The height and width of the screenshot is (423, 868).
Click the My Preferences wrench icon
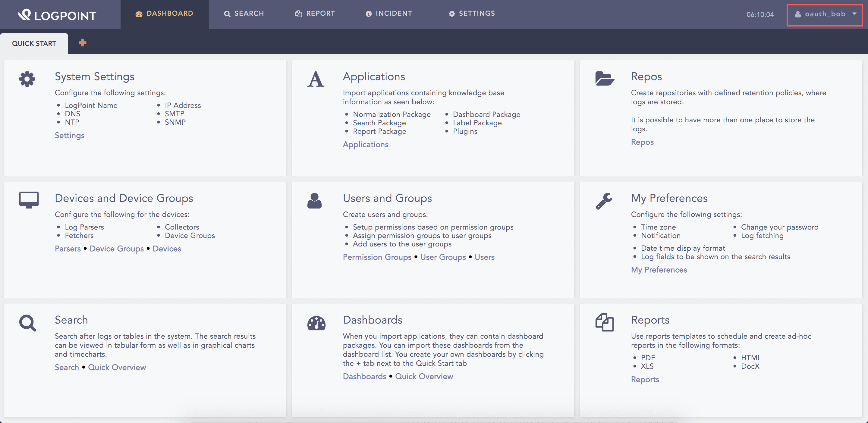[604, 200]
